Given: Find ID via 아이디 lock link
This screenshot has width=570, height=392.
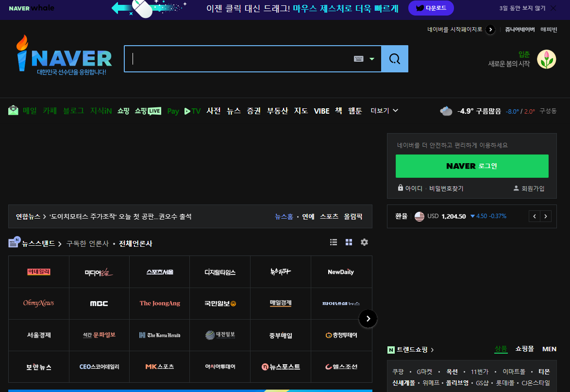Looking at the screenshot, I should pyautogui.click(x=410, y=188).
